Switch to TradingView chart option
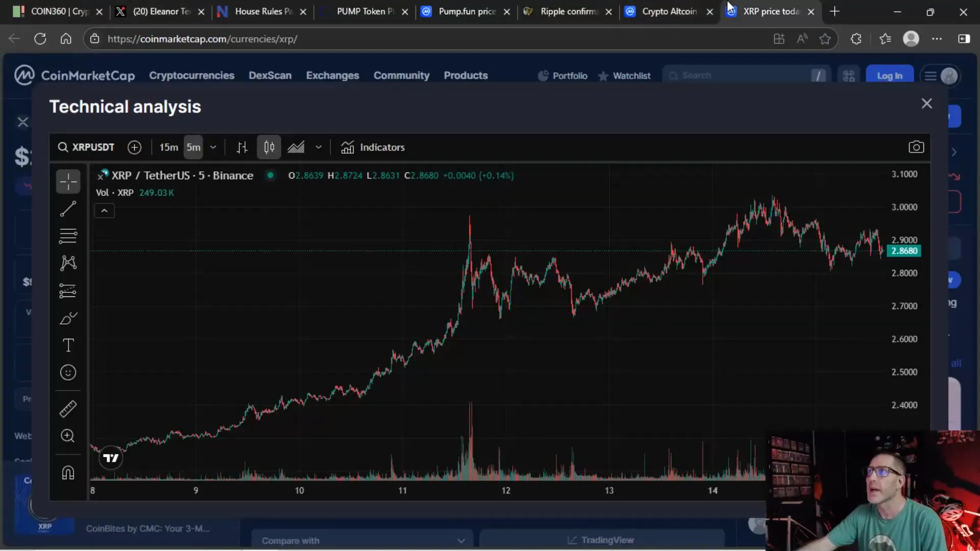 601,540
